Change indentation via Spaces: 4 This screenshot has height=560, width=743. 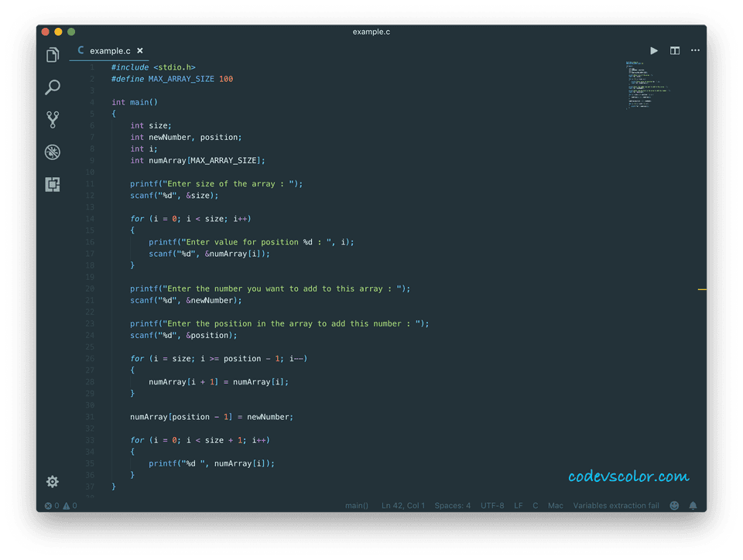tap(452, 505)
